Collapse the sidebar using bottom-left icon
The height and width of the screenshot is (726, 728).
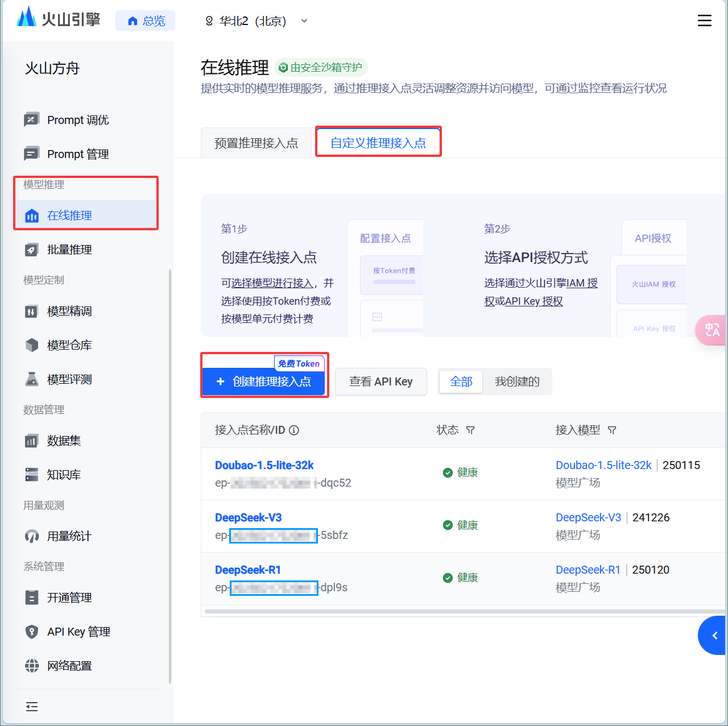pyautogui.click(x=32, y=706)
